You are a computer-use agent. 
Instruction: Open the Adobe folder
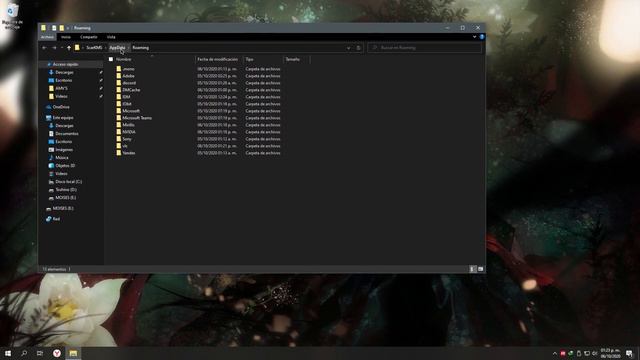(x=128, y=76)
